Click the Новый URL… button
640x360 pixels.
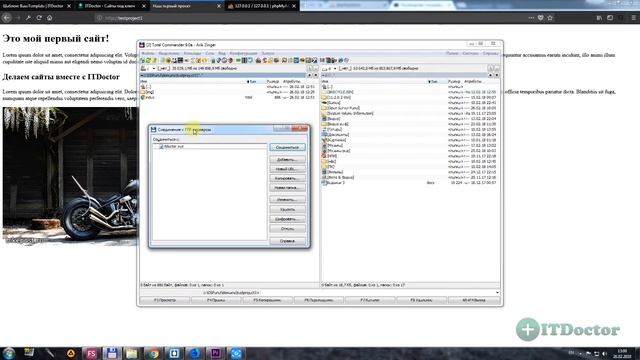click(287, 169)
